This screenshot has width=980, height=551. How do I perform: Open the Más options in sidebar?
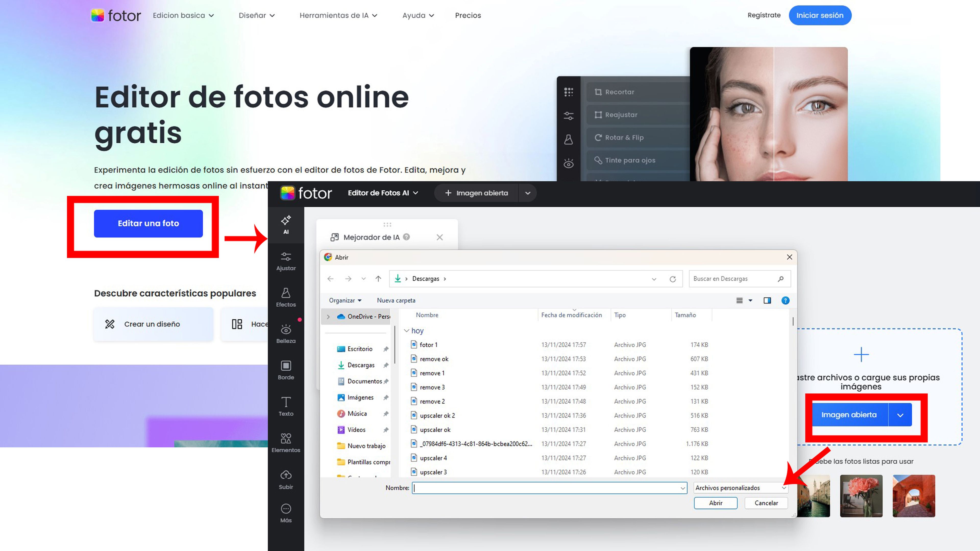pos(286,513)
